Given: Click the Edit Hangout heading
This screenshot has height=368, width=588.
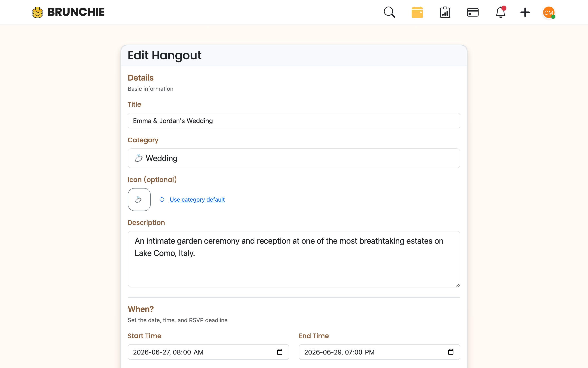Looking at the screenshot, I should point(165,55).
